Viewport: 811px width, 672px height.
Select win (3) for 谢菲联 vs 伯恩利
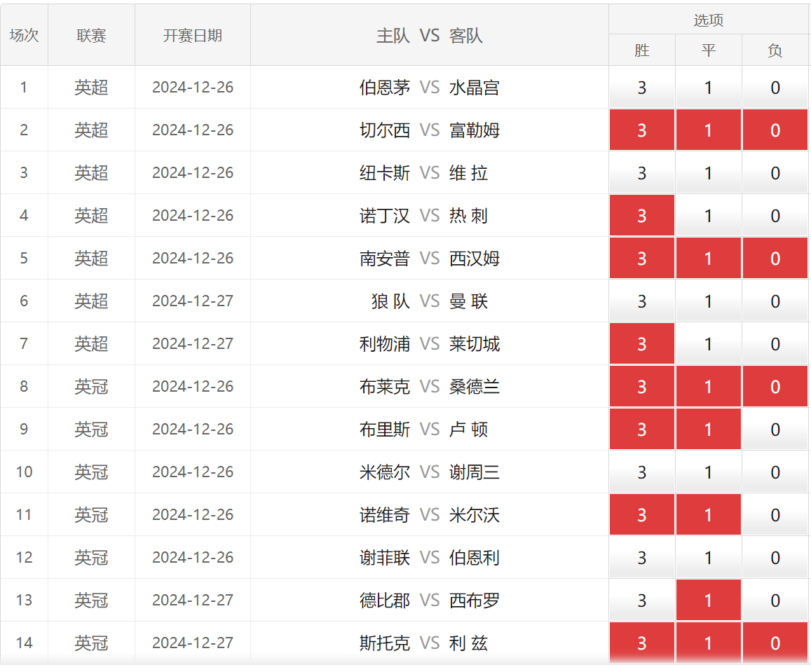642,557
